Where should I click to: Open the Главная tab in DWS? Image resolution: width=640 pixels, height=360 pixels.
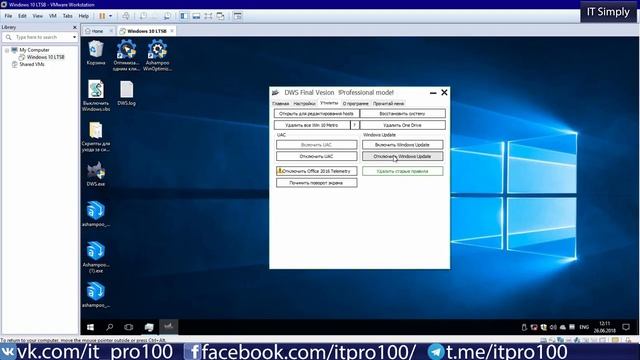tap(280, 104)
